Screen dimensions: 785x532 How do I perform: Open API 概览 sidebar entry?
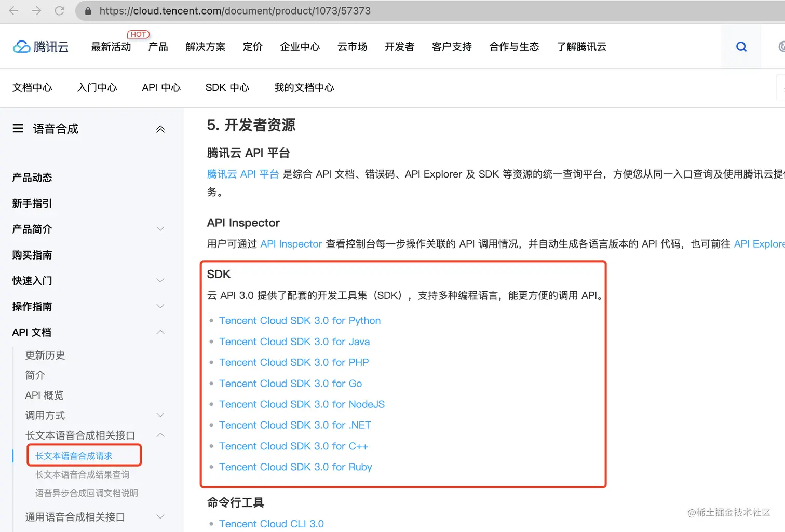[44, 395]
